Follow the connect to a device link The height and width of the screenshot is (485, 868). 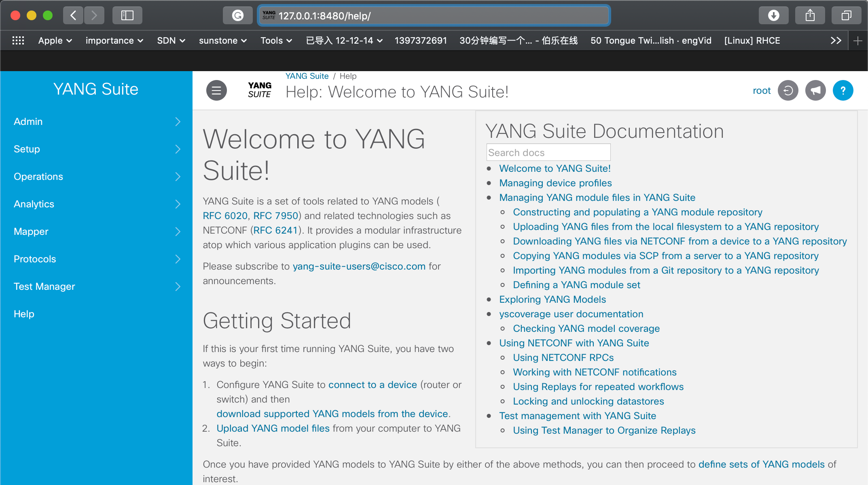coord(373,385)
